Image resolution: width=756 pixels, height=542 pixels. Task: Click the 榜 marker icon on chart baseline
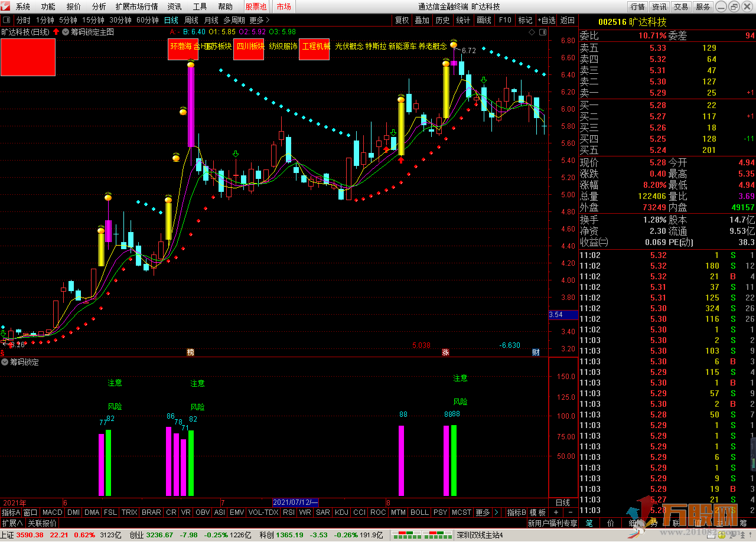[190, 352]
